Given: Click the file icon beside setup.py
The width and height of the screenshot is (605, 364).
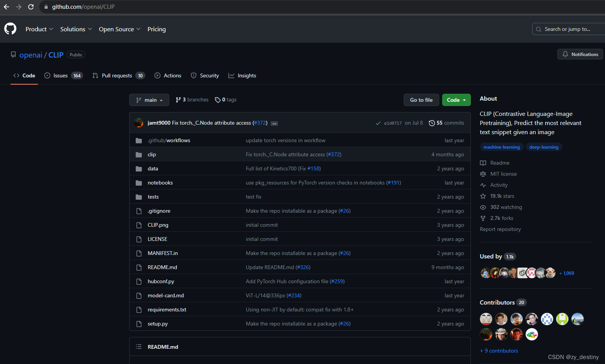Looking at the screenshot, I should coord(139,324).
